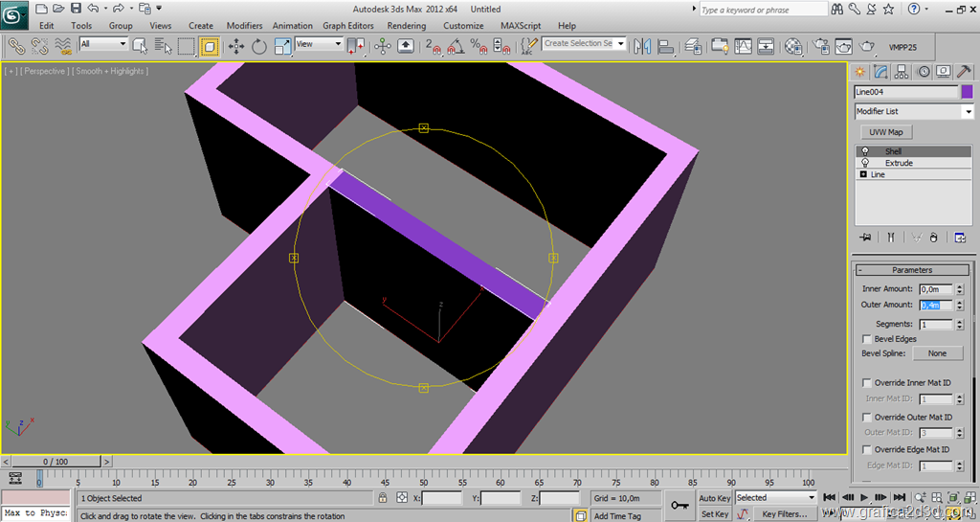Image resolution: width=980 pixels, height=522 pixels.
Task: Activate the Angle Snap toggle
Action: 456,45
